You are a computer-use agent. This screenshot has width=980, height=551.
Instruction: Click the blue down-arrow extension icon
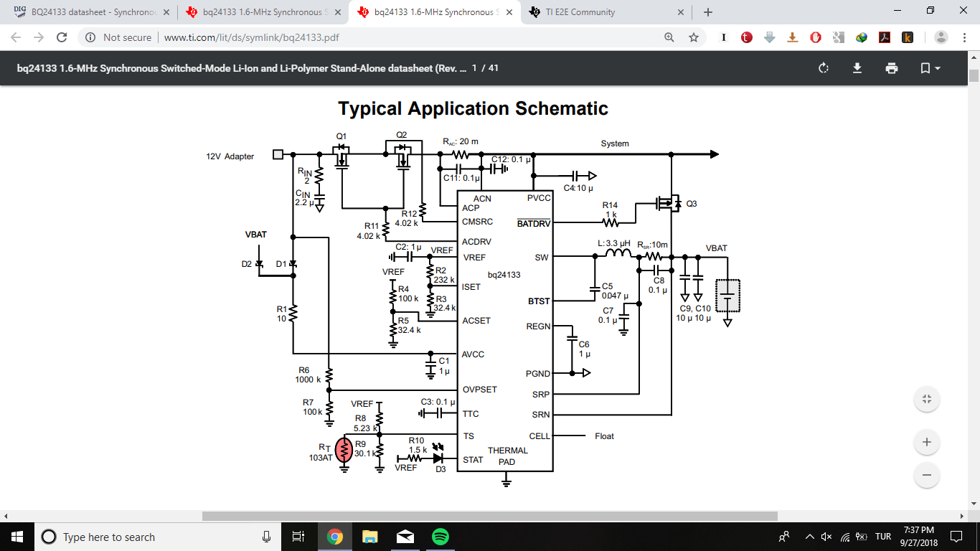(770, 37)
